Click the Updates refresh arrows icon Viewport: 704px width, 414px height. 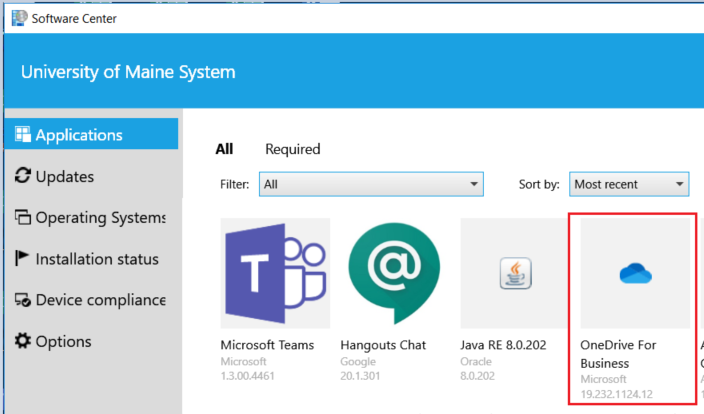pyautogui.click(x=22, y=176)
